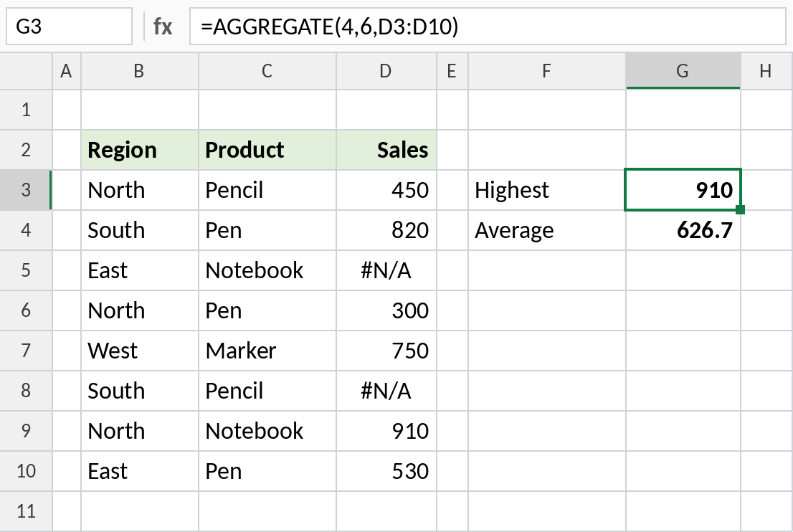This screenshot has height=532, width=793.
Task: Select column B header
Action: (x=140, y=71)
